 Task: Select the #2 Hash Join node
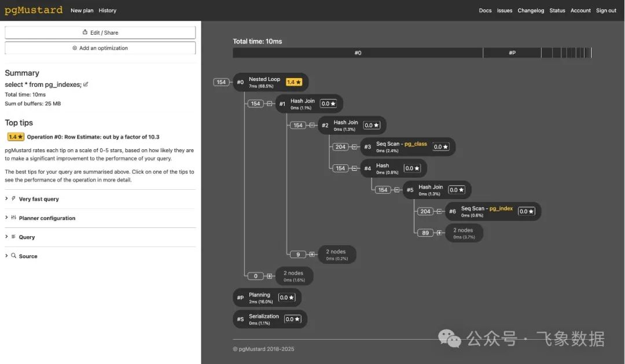[x=352, y=125]
